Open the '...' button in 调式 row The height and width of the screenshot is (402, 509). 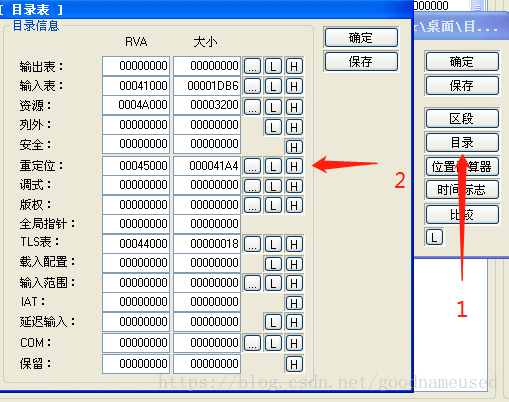pos(252,186)
